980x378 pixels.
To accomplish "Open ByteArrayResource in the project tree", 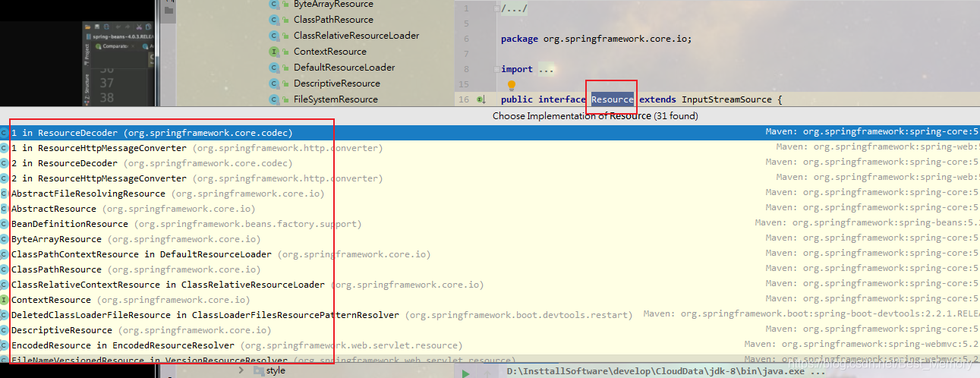I will coord(333,4).
